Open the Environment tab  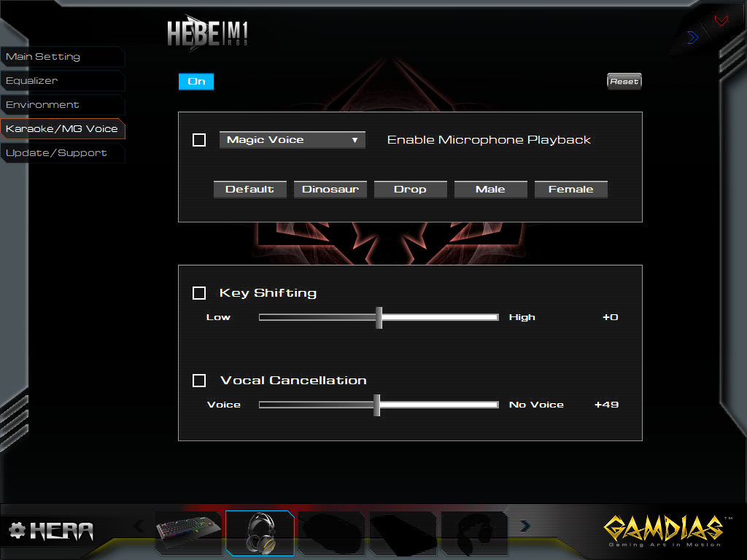point(63,105)
